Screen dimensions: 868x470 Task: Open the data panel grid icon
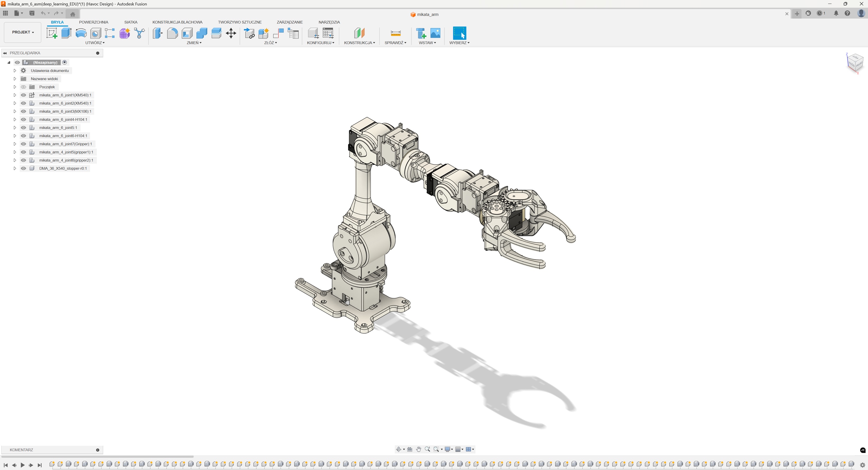5,13
